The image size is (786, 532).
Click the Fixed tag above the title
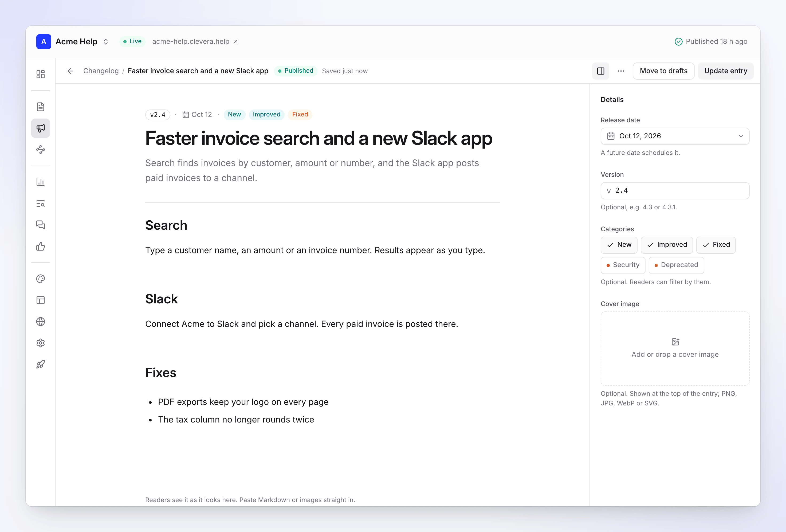300,115
